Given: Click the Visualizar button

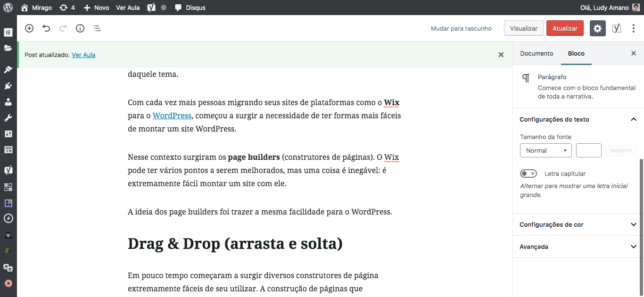Looking at the screenshot, I should (524, 28).
